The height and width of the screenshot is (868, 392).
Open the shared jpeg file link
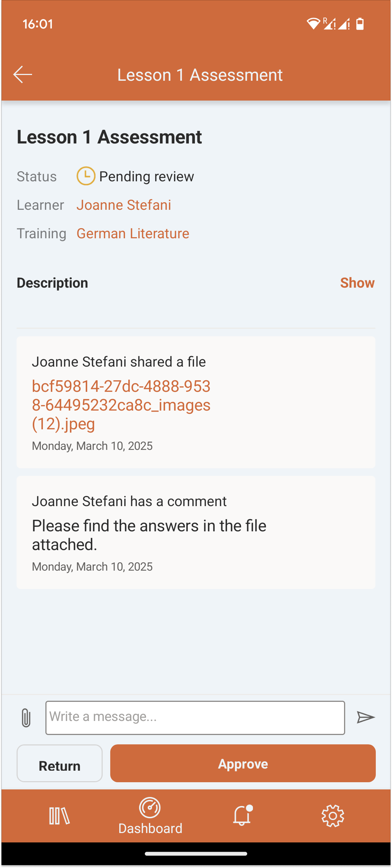click(121, 405)
